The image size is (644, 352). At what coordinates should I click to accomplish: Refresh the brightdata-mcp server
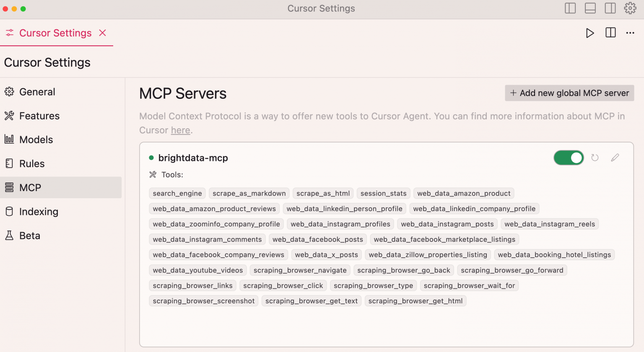point(595,158)
